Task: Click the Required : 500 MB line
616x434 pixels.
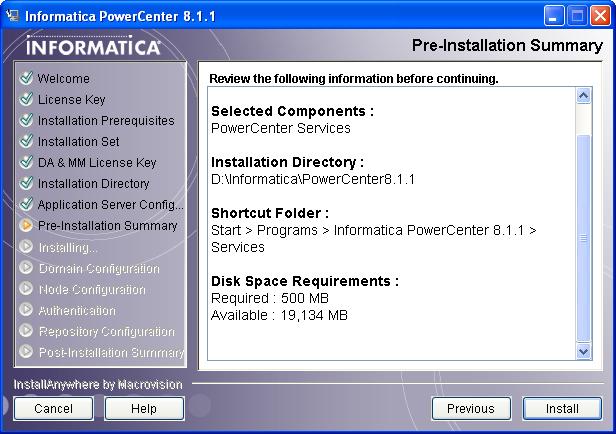Action: [270, 298]
